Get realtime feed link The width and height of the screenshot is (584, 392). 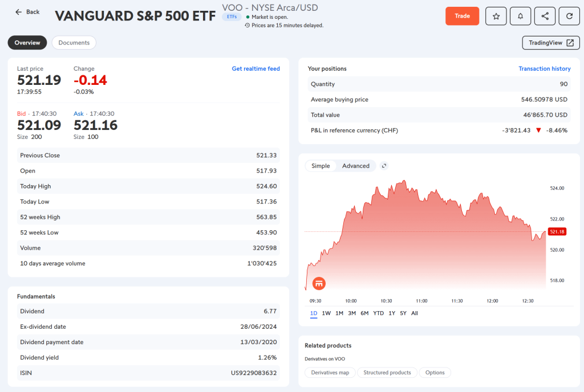click(255, 68)
